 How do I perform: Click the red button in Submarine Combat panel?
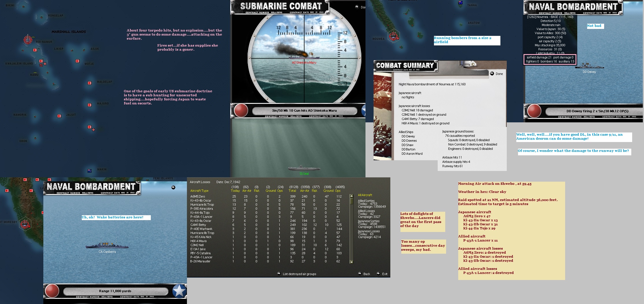(x=241, y=110)
